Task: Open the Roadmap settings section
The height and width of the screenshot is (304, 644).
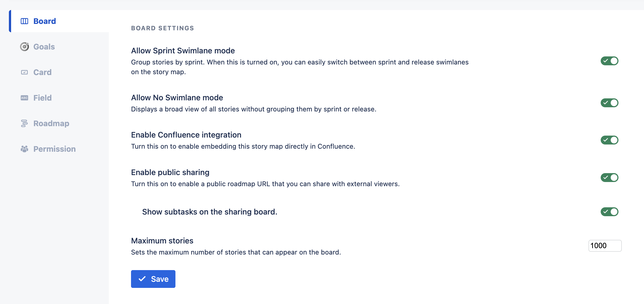Action: [51, 123]
